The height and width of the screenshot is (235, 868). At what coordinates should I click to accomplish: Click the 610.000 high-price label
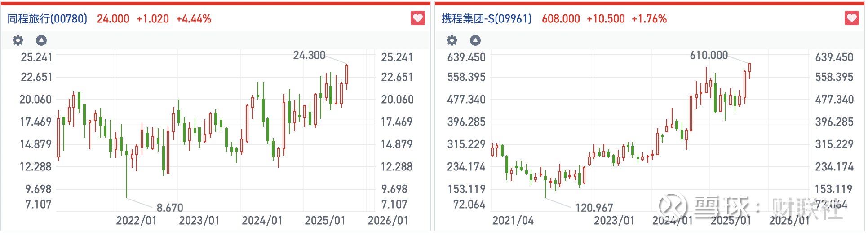pyautogui.click(x=709, y=55)
